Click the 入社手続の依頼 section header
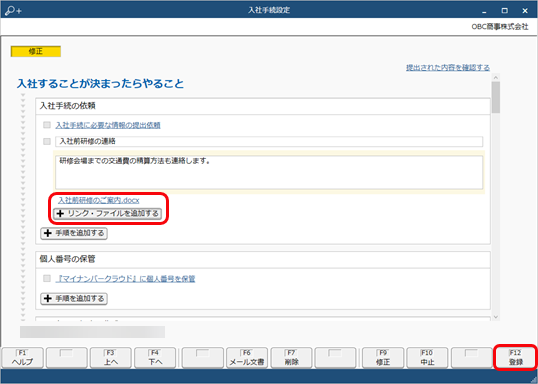This screenshot has width=538, height=384. coord(263,106)
